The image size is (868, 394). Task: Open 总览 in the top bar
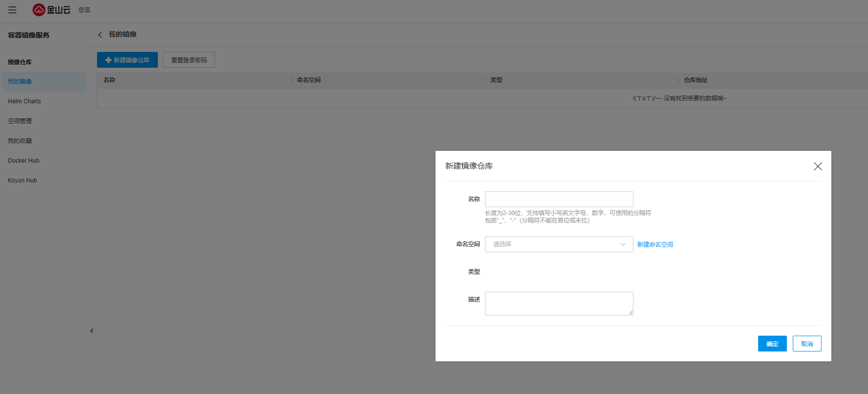click(x=84, y=10)
